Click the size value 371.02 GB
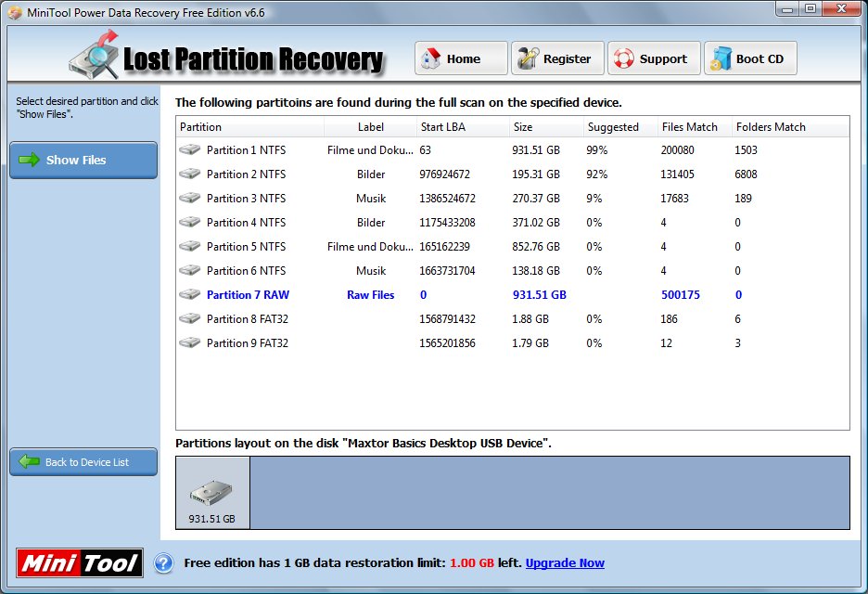868x594 pixels. click(x=536, y=222)
